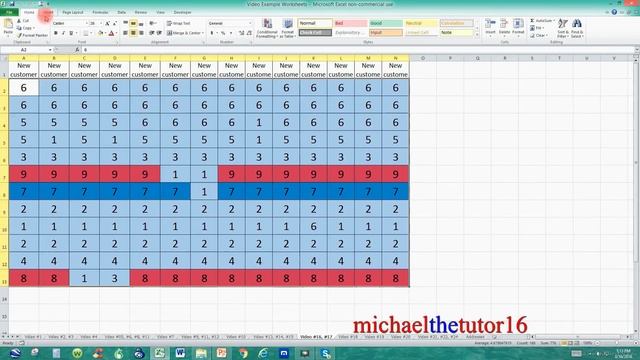
Task: Switch to Formulas ribbon tab
Action: pyautogui.click(x=100, y=13)
